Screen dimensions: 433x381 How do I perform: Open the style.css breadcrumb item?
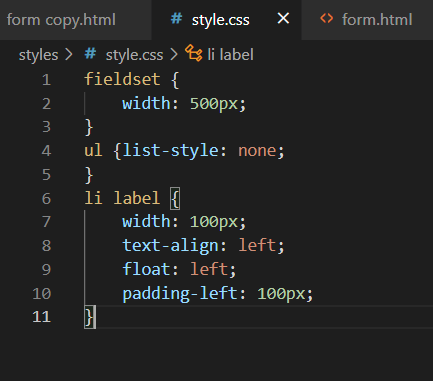coord(134,55)
